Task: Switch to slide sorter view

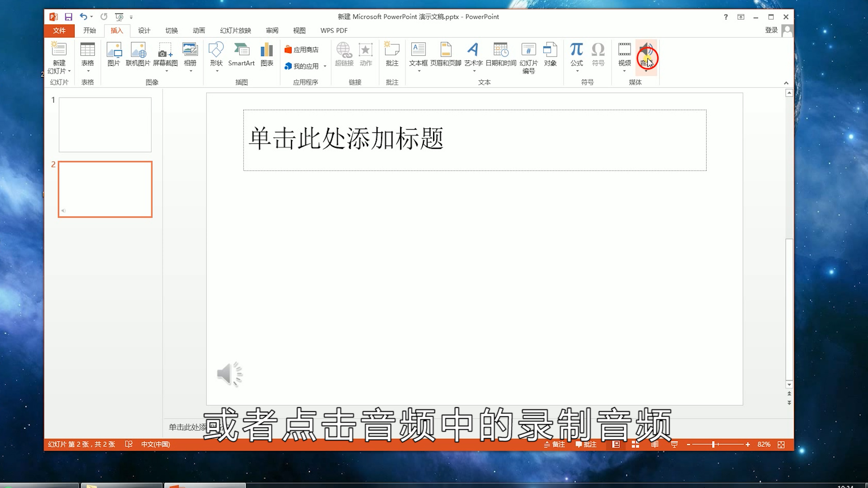Action: [x=635, y=445]
